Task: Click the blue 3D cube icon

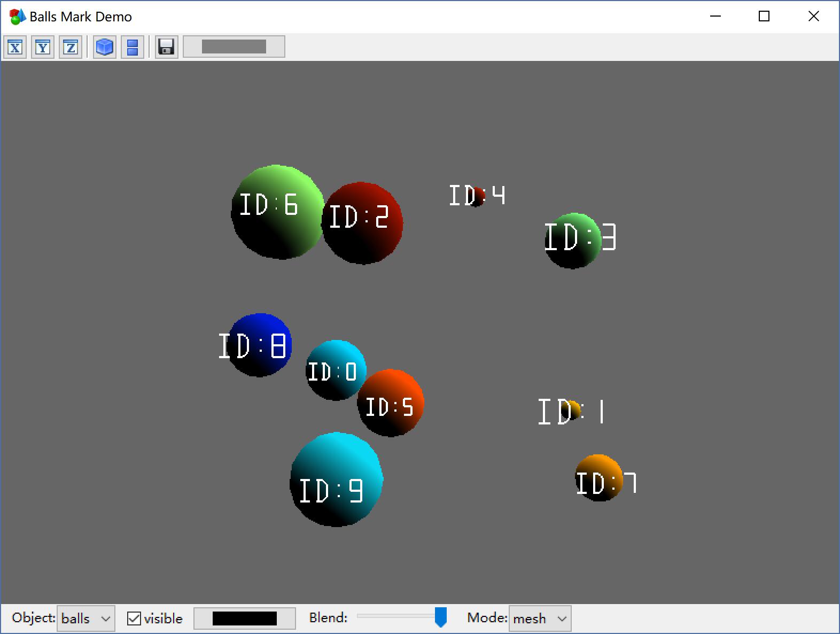Action: pos(104,47)
